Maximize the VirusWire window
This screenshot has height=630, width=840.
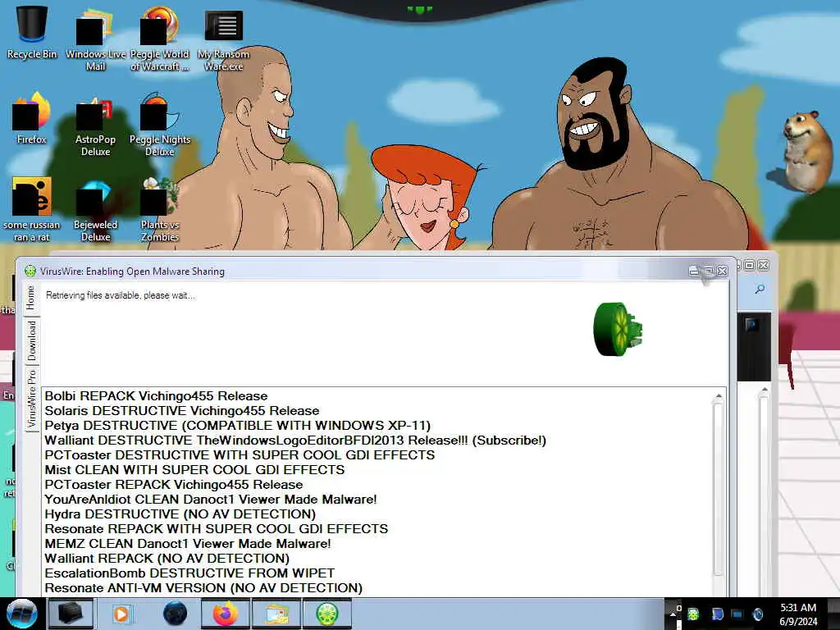pyautogui.click(x=708, y=271)
